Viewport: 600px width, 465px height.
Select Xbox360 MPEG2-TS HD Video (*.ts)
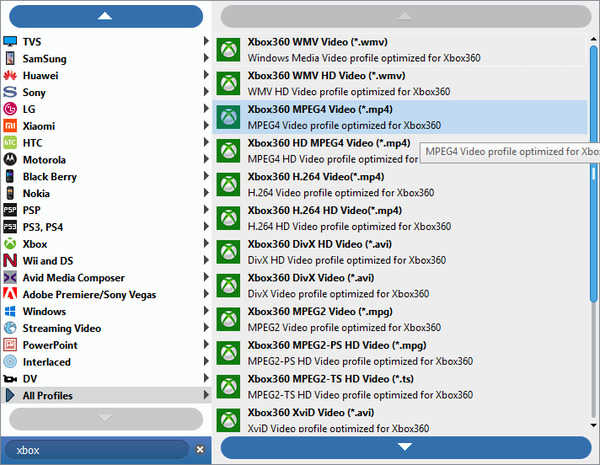(x=400, y=387)
